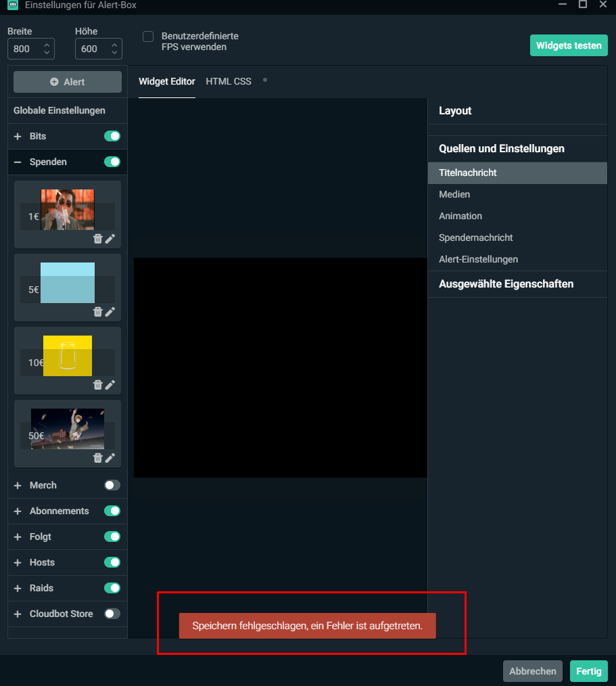
Task: Collapse the Spenden section
Action: pyautogui.click(x=18, y=162)
